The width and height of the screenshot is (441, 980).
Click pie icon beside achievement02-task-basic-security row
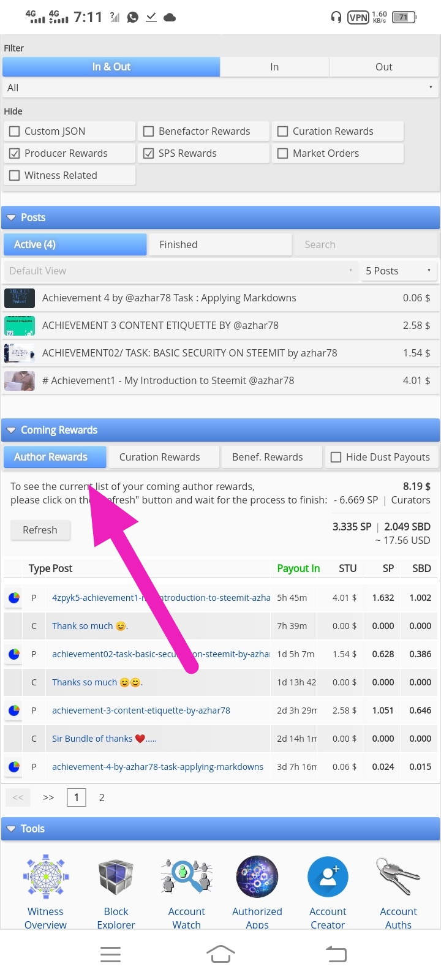(x=13, y=654)
